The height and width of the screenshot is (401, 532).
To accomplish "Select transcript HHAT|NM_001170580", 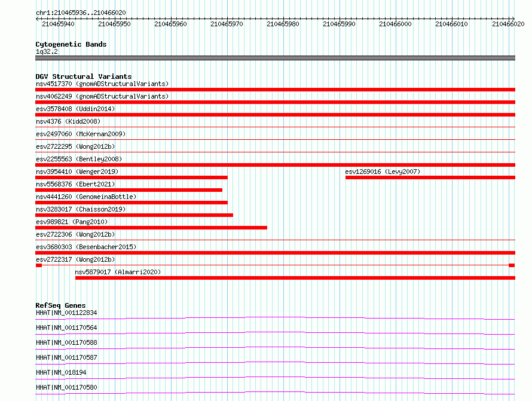I will (x=66, y=387).
